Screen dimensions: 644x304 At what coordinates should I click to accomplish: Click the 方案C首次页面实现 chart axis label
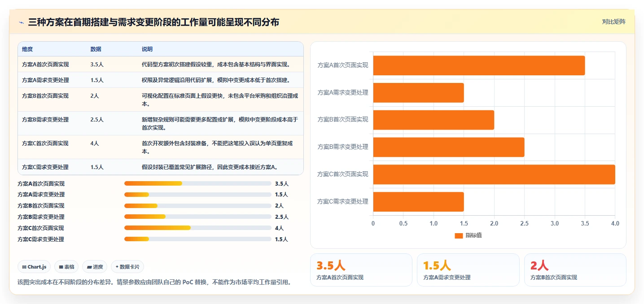click(x=343, y=174)
